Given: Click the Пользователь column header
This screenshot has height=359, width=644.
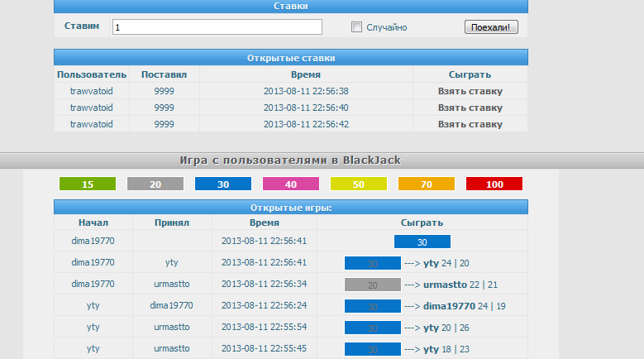Looking at the screenshot, I should click(x=92, y=74).
